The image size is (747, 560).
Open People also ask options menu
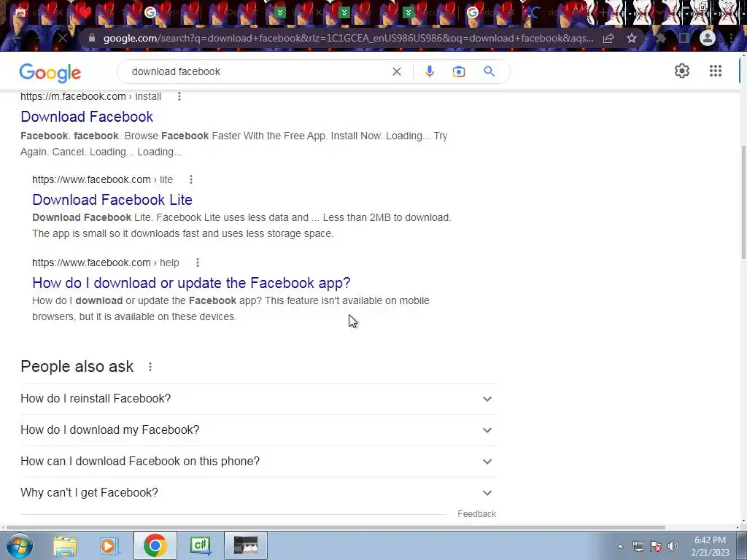(150, 367)
